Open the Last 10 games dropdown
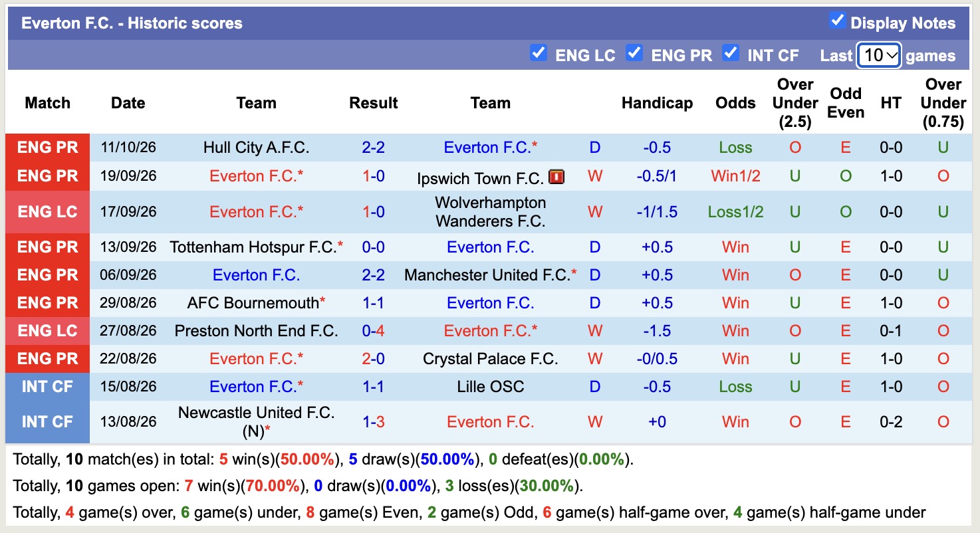The image size is (980, 533). click(879, 55)
